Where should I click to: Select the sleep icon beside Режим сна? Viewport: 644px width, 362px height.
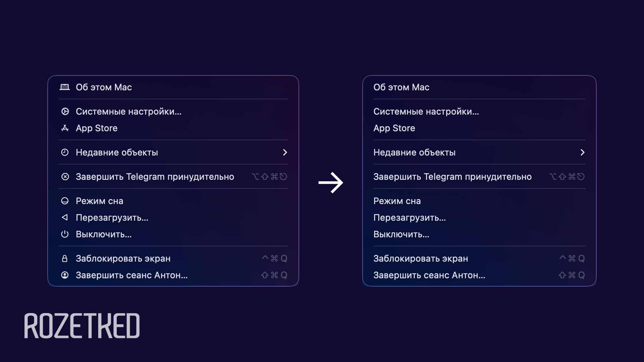click(x=65, y=201)
